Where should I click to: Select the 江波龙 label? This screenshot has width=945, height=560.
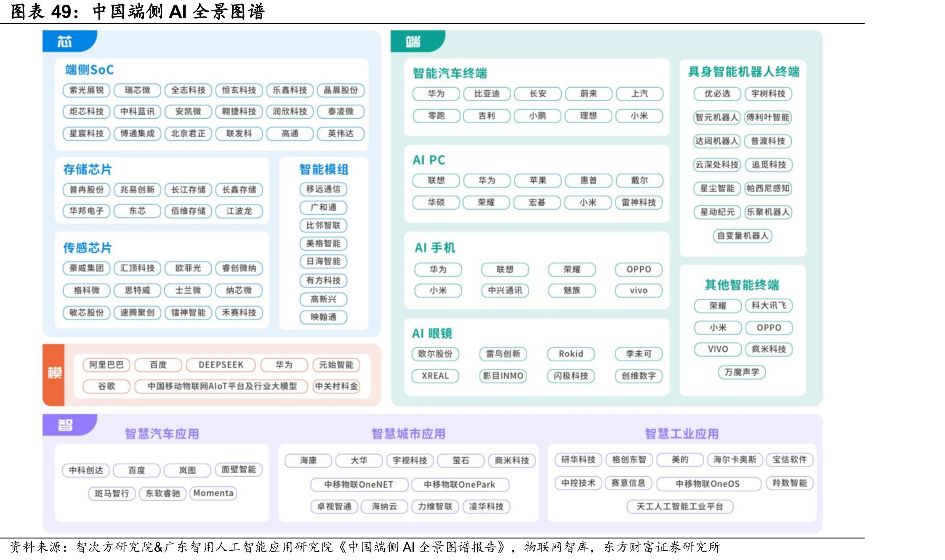point(239,211)
